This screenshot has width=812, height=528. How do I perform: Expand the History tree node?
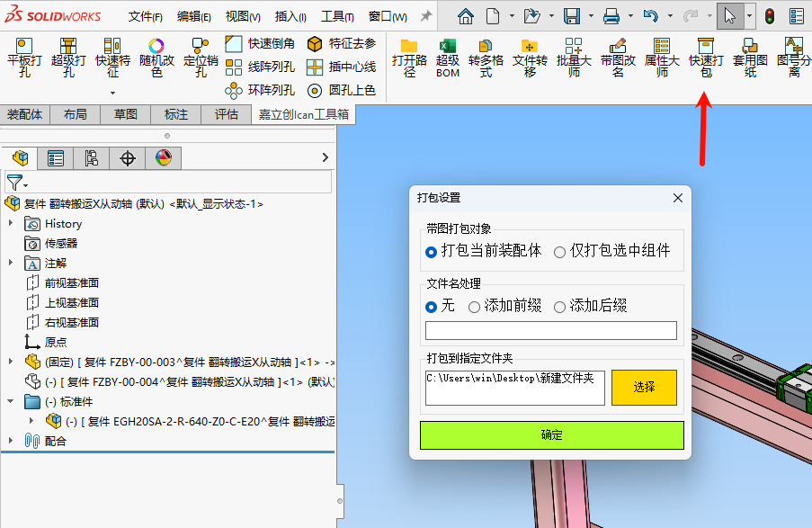[x=11, y=223]
